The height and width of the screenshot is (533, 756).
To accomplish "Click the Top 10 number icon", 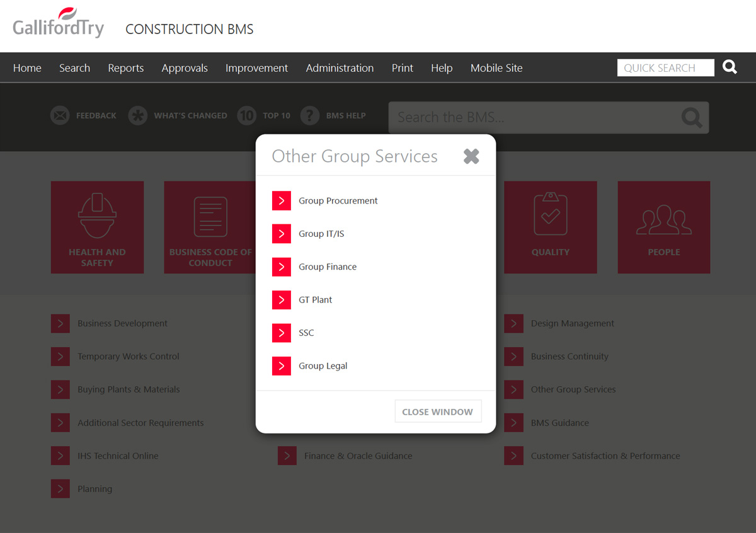I will [x=246, y=115].
